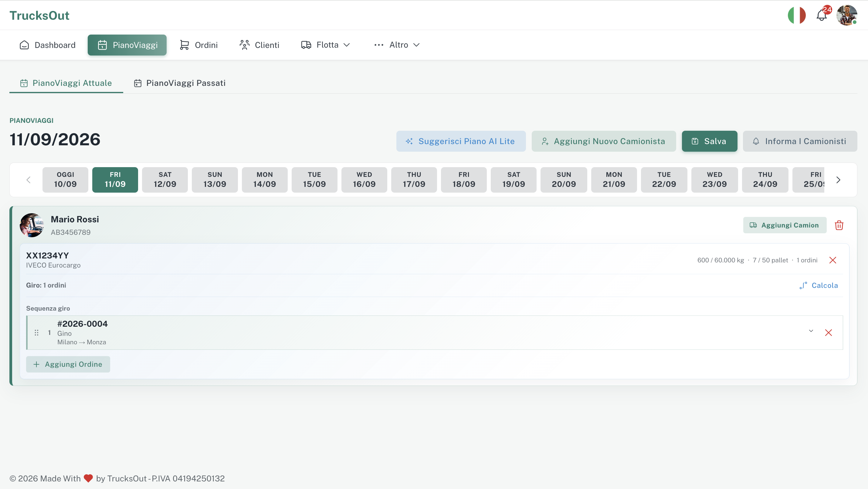The width and height of the screenshot is (868, 489).
Task: Click Informa I Camionisti button
Action: pos(800,141)
